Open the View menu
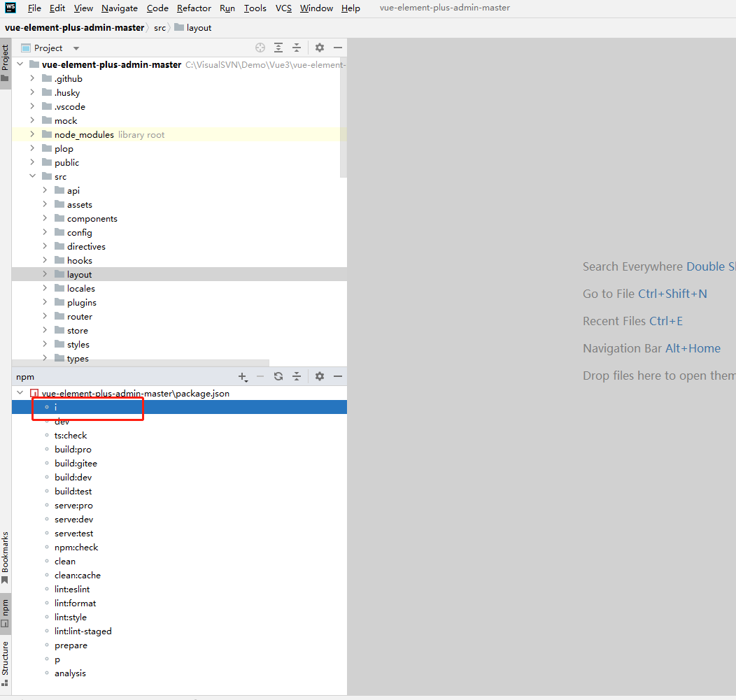This screenshot has width=736, height=700. tap(83, 8)
